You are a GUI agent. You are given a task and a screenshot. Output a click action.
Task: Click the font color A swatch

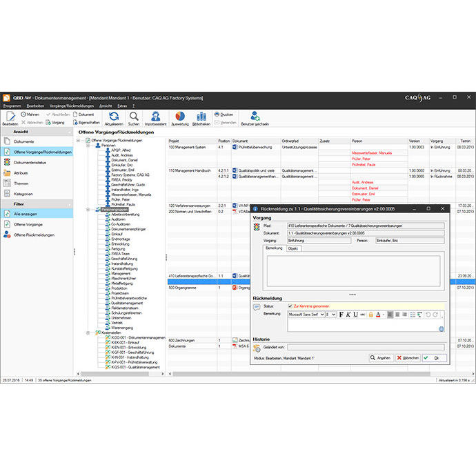pos(378,315)
